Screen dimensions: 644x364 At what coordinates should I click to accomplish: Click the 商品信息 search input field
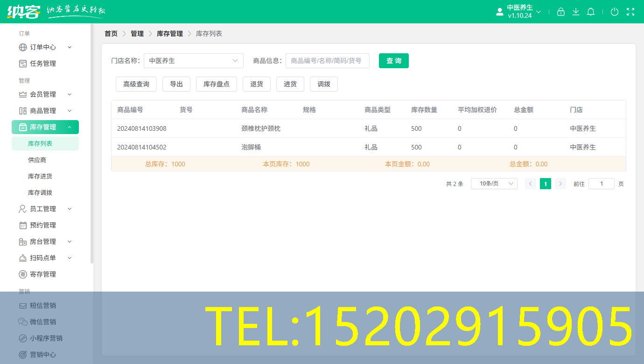click(x=328, y=61)
